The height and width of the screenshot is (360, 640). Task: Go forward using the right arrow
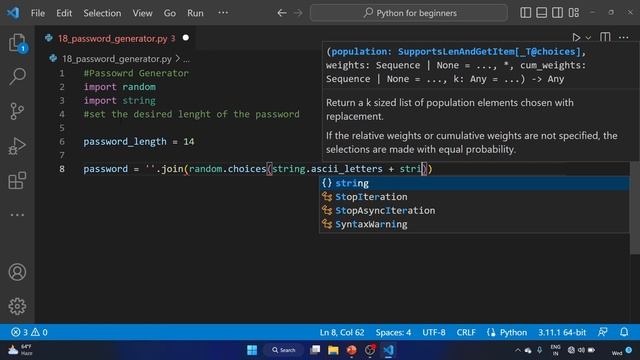pos(298,13)
